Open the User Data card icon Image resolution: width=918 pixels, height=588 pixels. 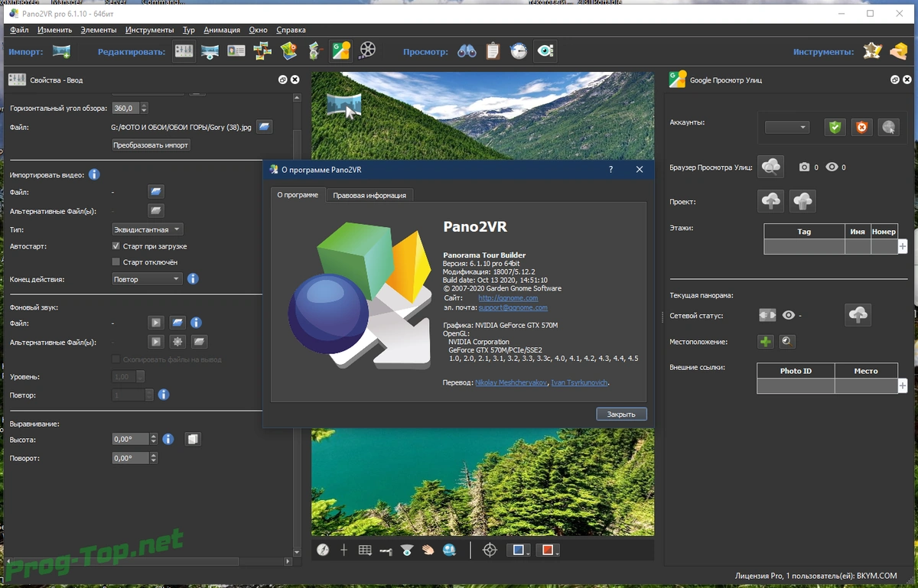pyautogui.click(x=236, y=51)
